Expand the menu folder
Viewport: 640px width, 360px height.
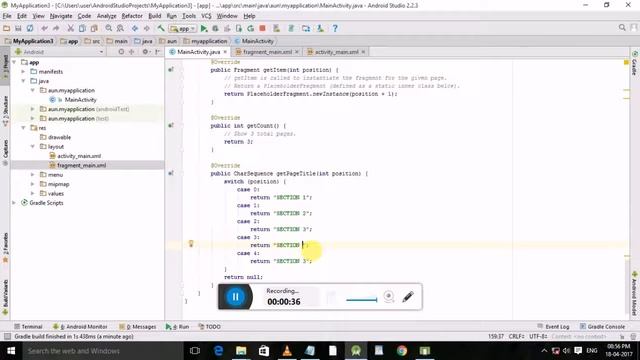click(33, 175)
